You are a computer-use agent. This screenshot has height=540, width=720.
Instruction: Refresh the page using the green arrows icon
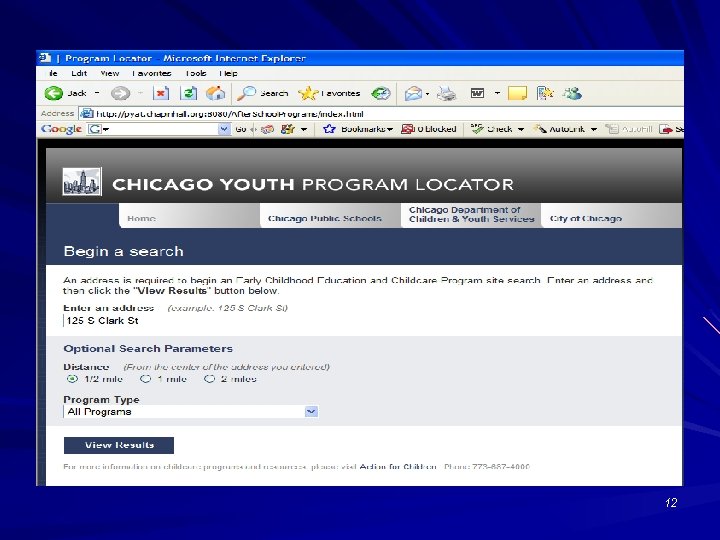[188, 93]
